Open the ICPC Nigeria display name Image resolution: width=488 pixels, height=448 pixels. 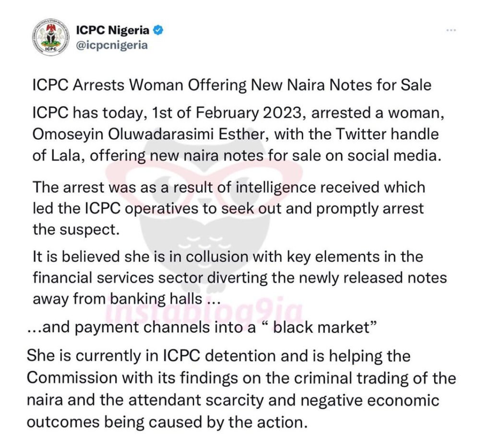[x=113, y=30]
